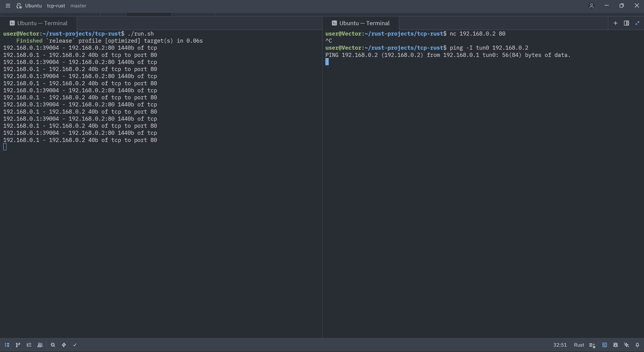Open the Ubuntu remote project selector
The width and height of the screenshot is (644, 352).
click(33, 5)
